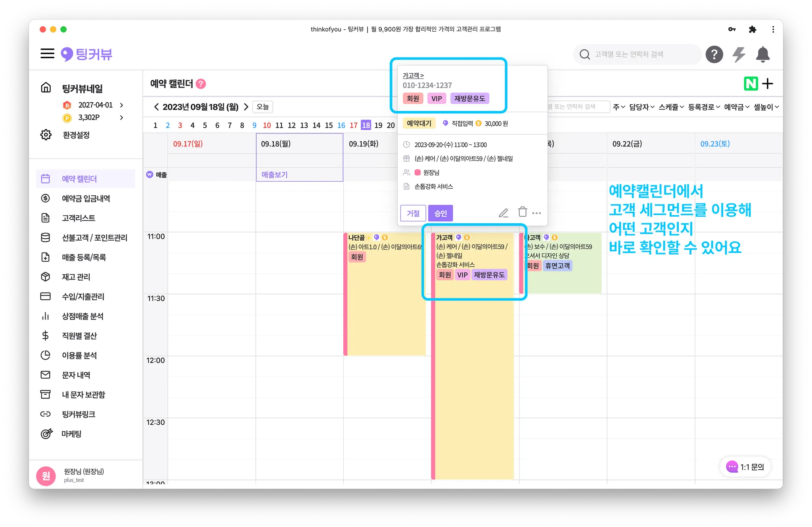Image resolution: width=812 pixels, height=527 pixels.
Task: Add new reservation with plus icon
Action: (768, 84)
